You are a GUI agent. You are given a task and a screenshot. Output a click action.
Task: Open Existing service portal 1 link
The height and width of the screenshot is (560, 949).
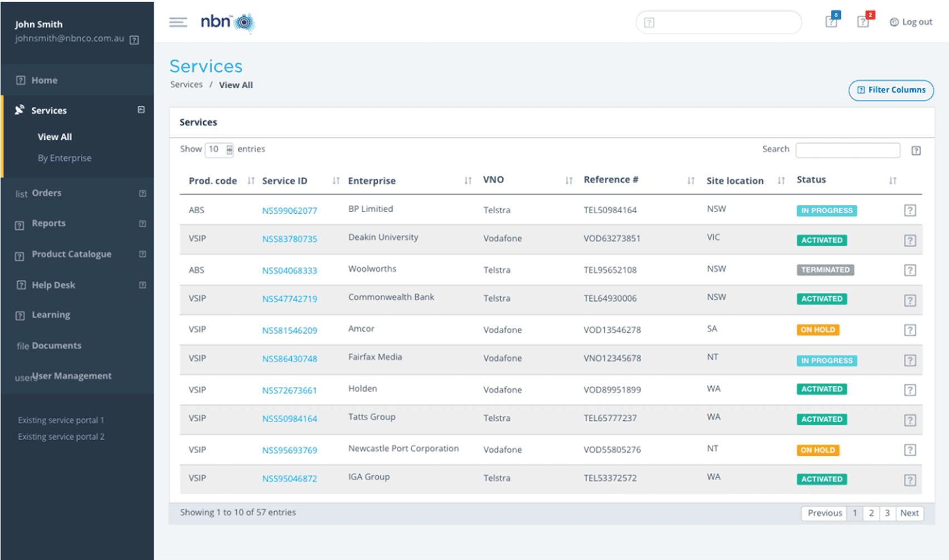tap(61, 420)
